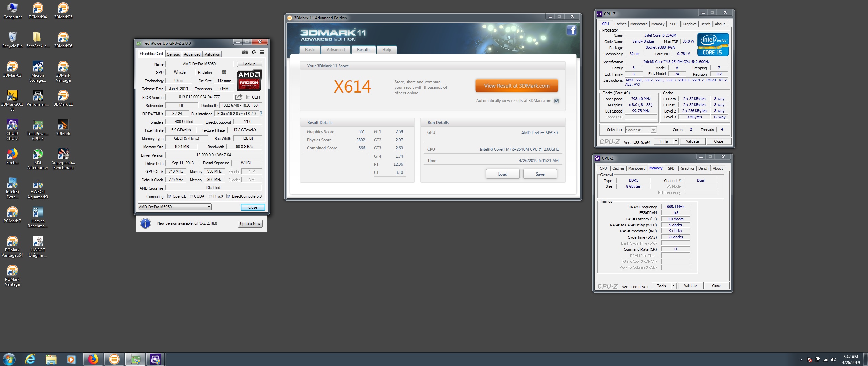Click the AMD Radeon Graphics logo

(249, 80)
